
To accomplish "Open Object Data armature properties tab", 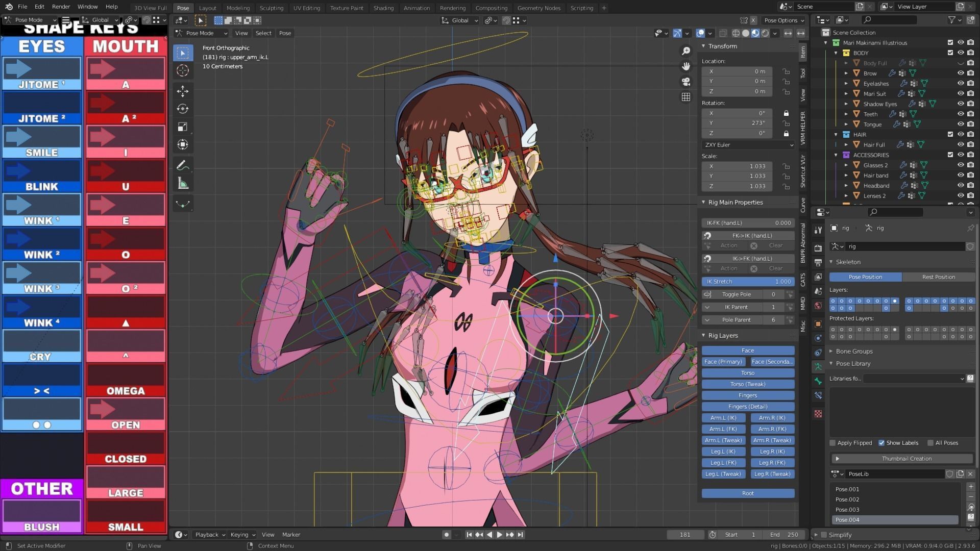I will [x=818, y=367].
